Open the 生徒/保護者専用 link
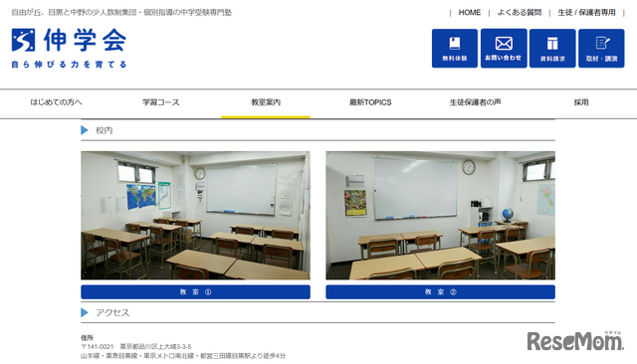Screen dimensions: 637x364 [586, 13]
